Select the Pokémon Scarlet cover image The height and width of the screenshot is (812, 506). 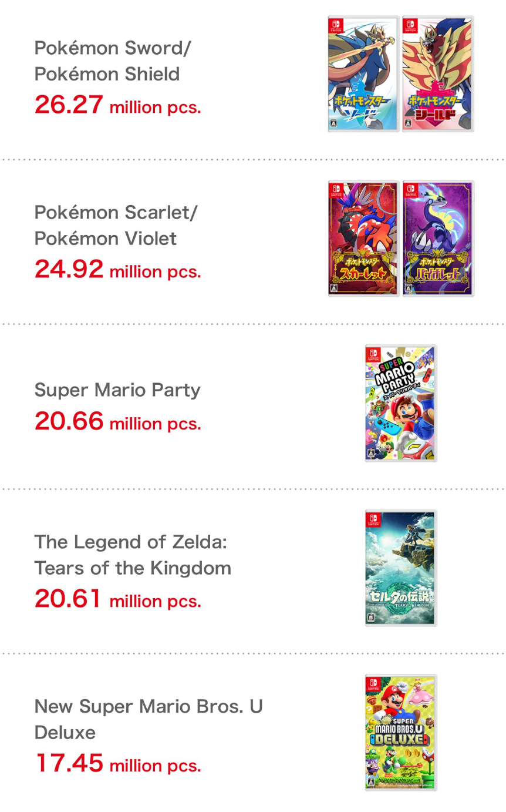pos(364,239)
